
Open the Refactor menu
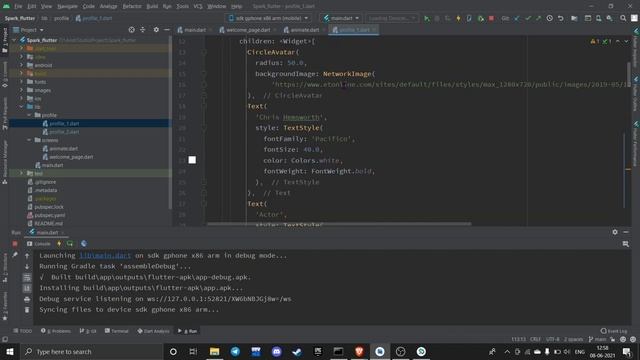pyautogui.click(x=132, y=6)
